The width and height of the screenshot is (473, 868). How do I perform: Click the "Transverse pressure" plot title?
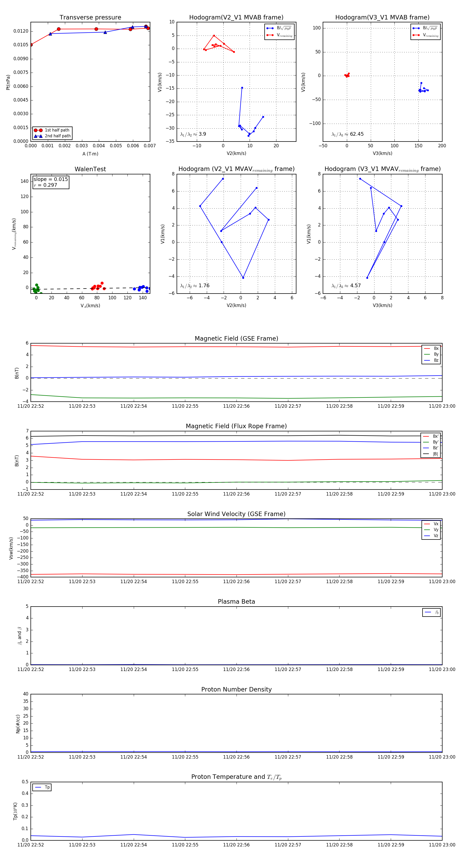pyautogui.click(x=90, y=18)
